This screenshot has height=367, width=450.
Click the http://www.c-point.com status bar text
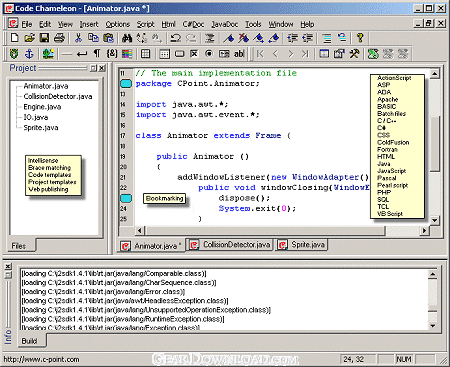[x=41, y=359]
